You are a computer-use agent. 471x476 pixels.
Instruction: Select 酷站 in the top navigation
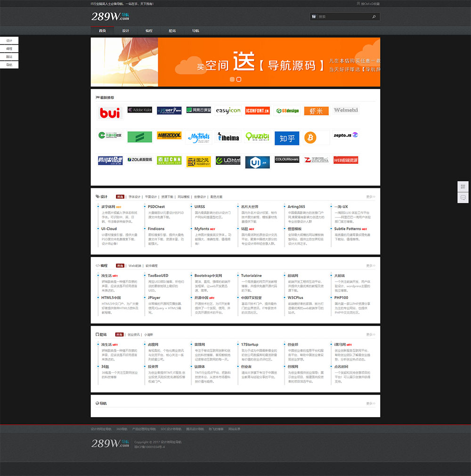172,31
